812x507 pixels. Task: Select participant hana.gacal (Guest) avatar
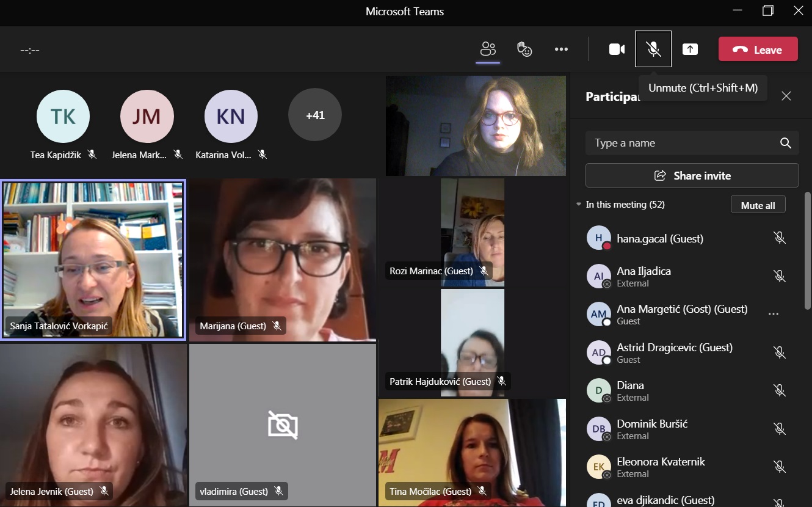pyautogui.click(x=599, y=238)
